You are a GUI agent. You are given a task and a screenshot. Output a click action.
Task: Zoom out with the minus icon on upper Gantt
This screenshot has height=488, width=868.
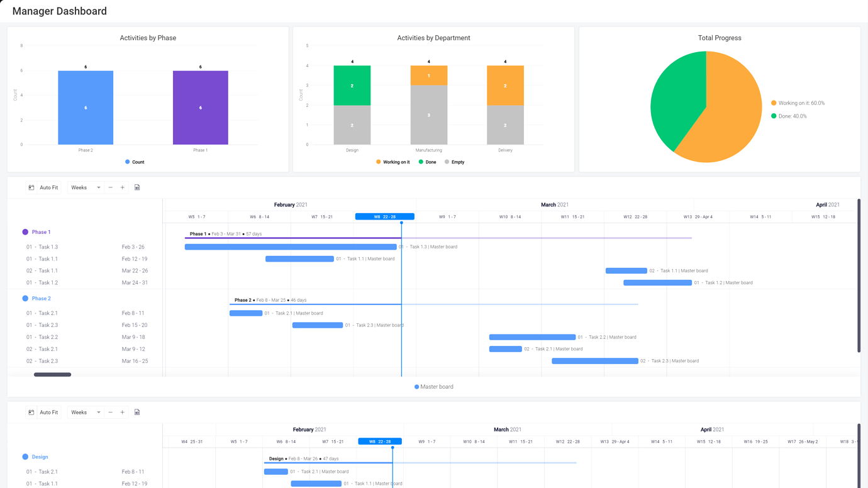(110, 187)
